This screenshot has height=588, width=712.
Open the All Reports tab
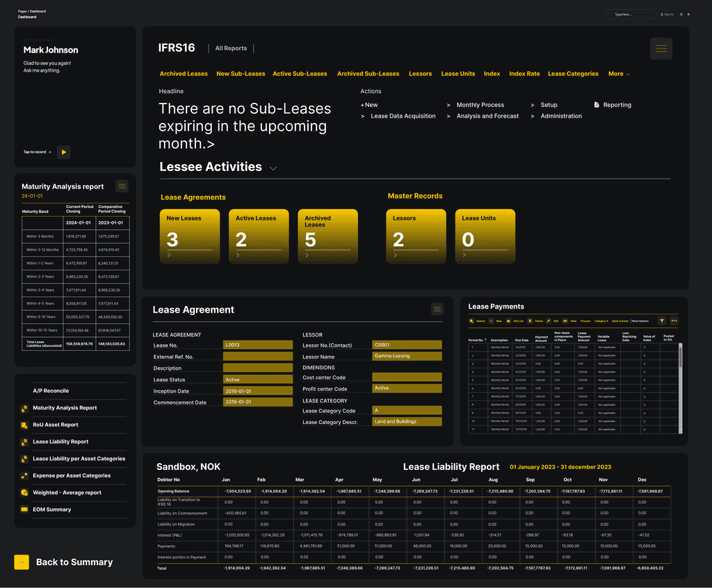(x=231, y=48)
